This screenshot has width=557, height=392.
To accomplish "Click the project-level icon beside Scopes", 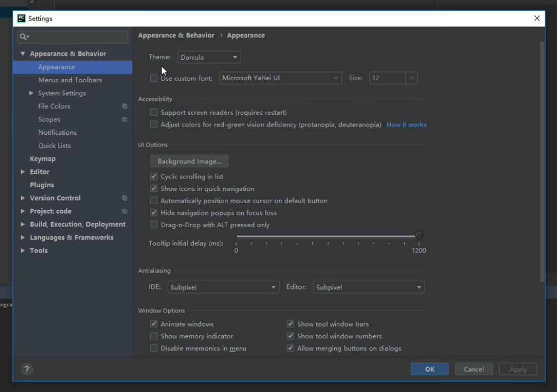I will click(124, 119).
